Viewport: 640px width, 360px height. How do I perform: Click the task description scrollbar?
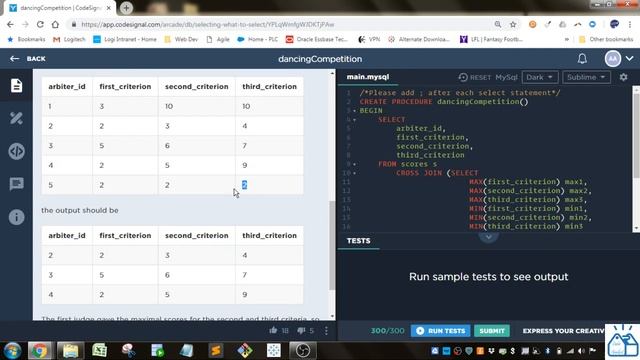click(332, 245)
